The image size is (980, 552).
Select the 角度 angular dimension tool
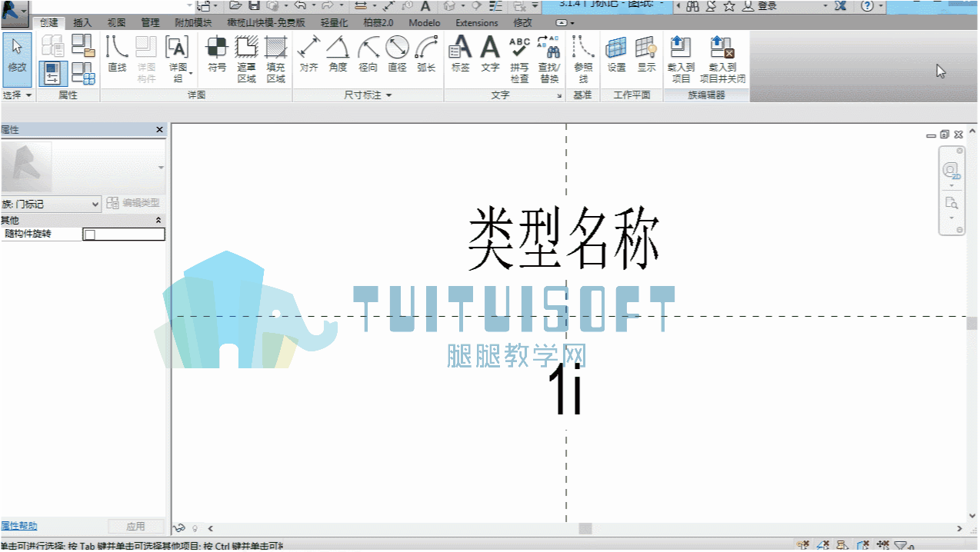point(338,54)
